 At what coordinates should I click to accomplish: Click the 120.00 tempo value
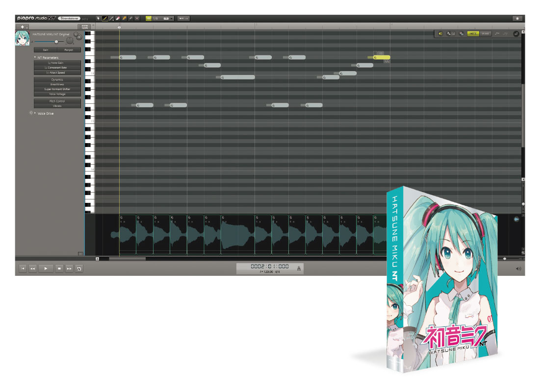coord(267,272)
